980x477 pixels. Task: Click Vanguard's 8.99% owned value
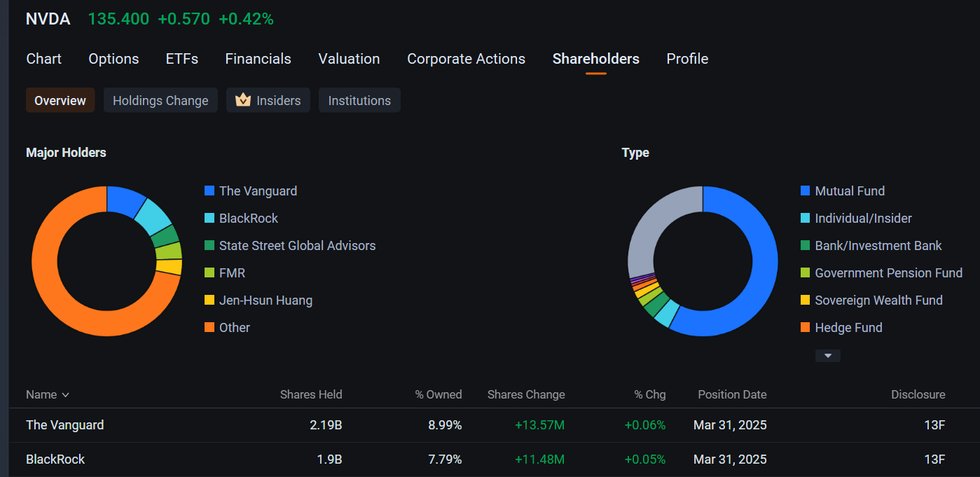click(445, 424)
